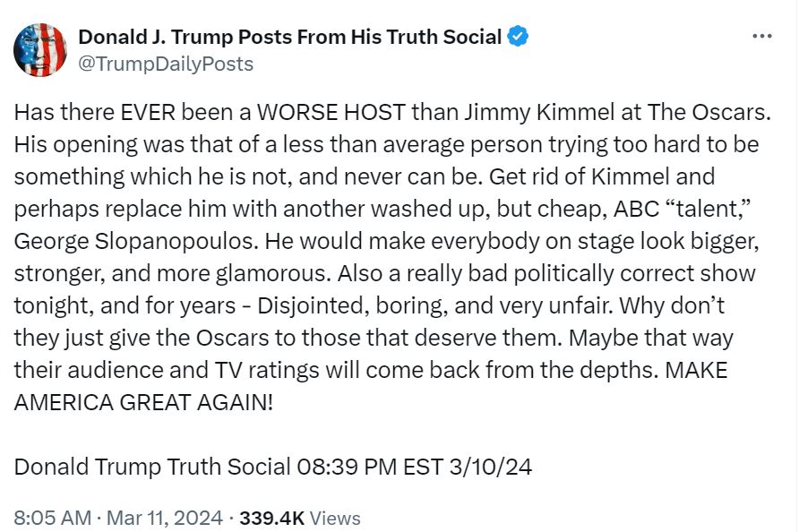The image size is (799, 532).
Task: Open the account's profile avatar picture
Action: click(41, 50)
